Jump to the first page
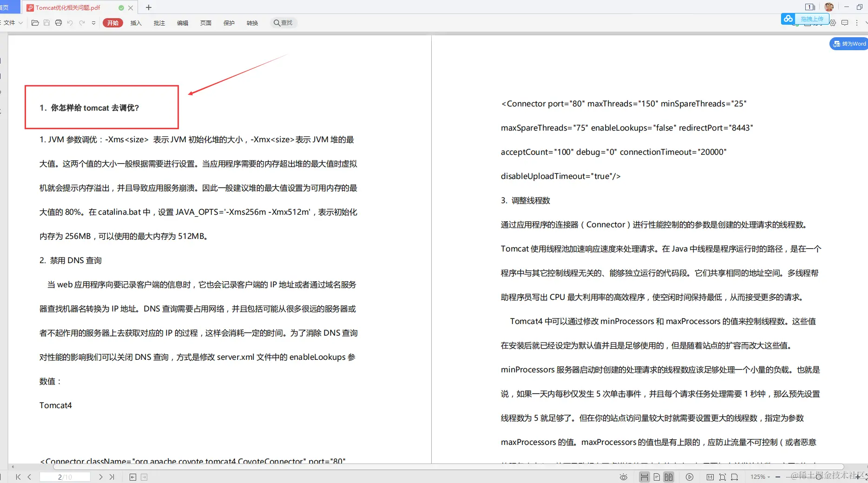868x483 pixels. (x=18, y=477)
